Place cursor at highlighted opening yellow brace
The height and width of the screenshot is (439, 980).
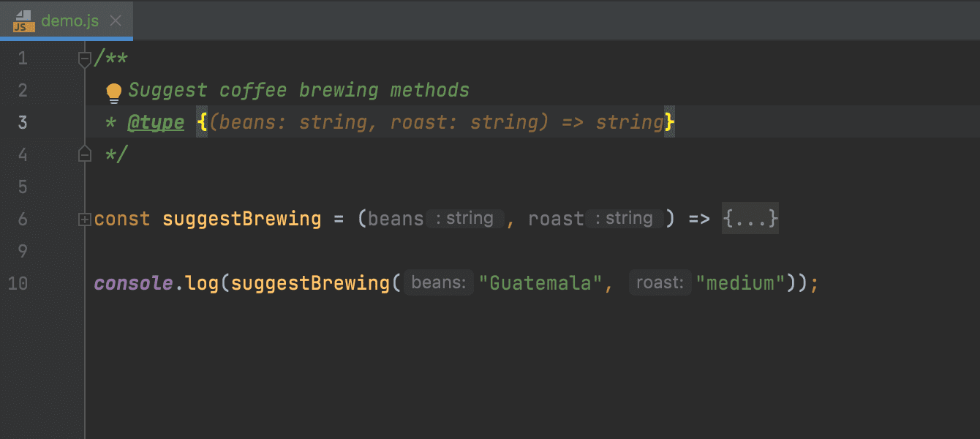point(202,123)
